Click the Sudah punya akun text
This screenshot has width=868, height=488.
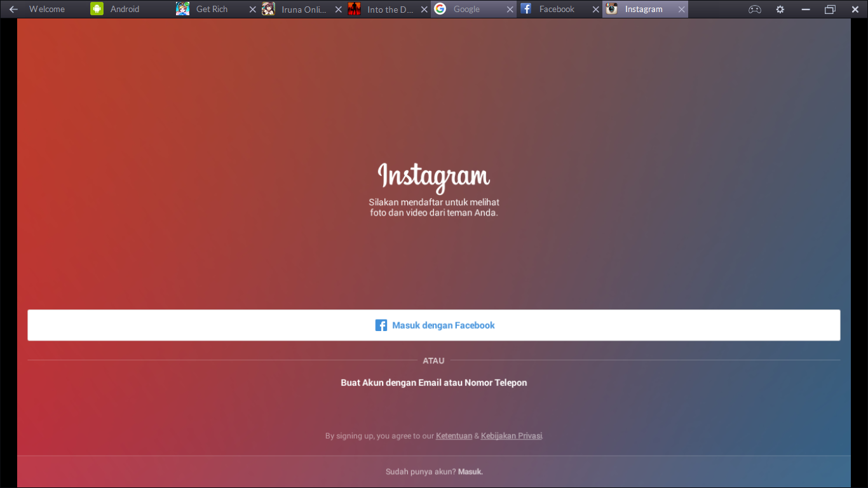point(420,471)
